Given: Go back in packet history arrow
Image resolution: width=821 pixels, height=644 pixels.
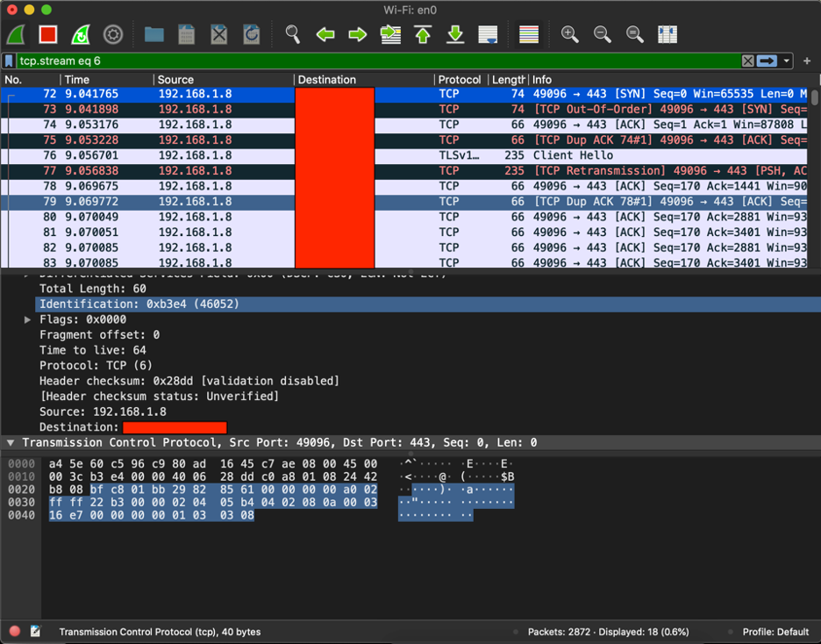Looking at the screenshot, I should click(325, 34).
